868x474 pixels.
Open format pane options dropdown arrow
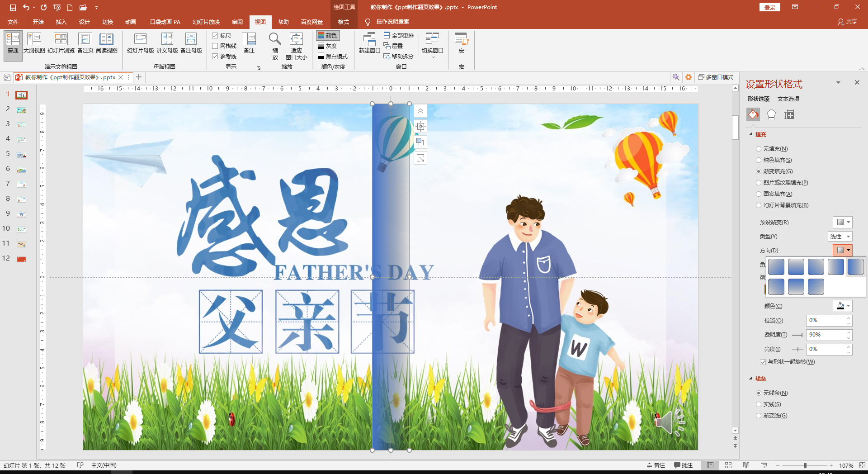[838, 82]
